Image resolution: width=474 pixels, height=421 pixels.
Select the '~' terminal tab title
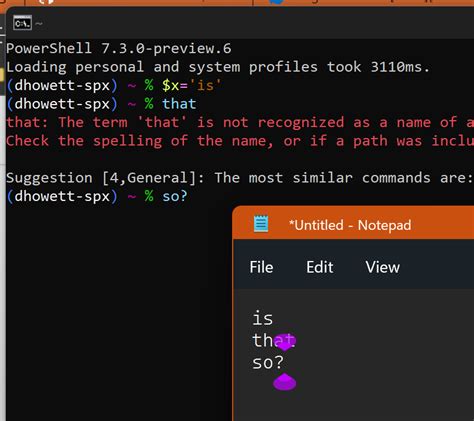click(x=39, y=23)
